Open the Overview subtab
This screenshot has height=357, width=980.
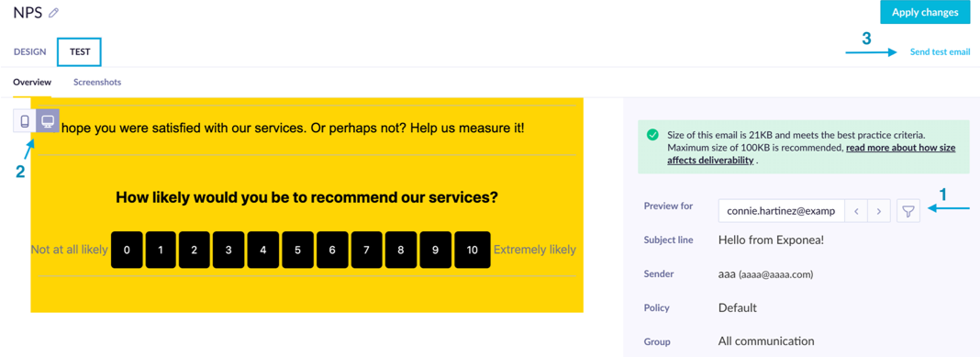32,82
